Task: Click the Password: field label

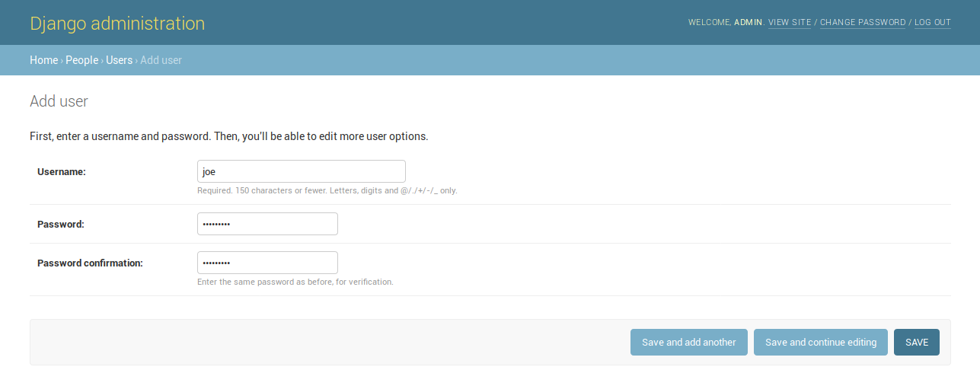Action: [61, 225]
